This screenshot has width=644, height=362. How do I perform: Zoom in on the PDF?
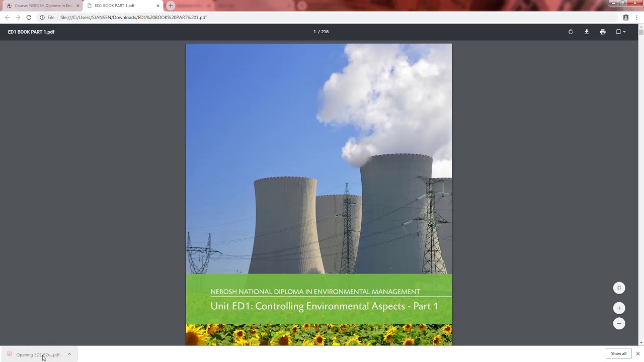pyautogui.click(x=619, y=308)
